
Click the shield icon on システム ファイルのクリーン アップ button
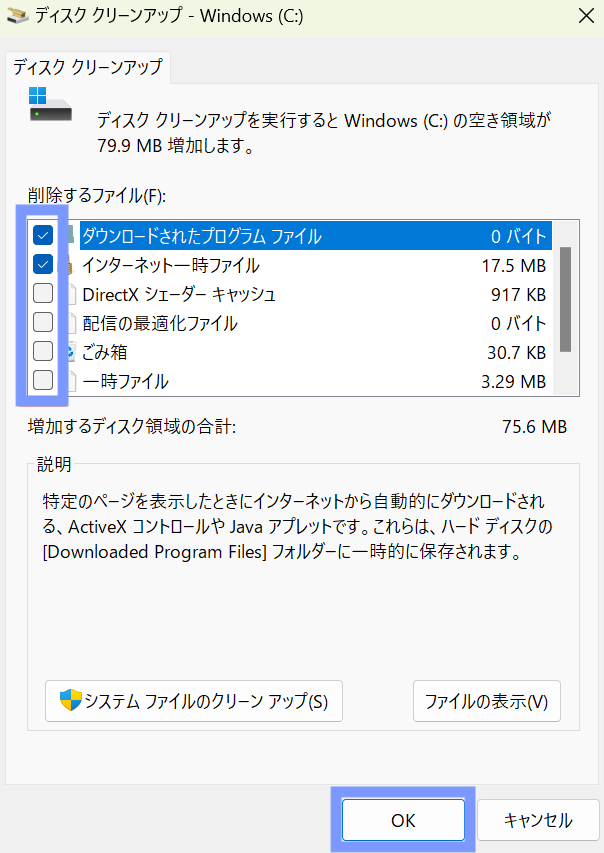(x=71, y=700)
